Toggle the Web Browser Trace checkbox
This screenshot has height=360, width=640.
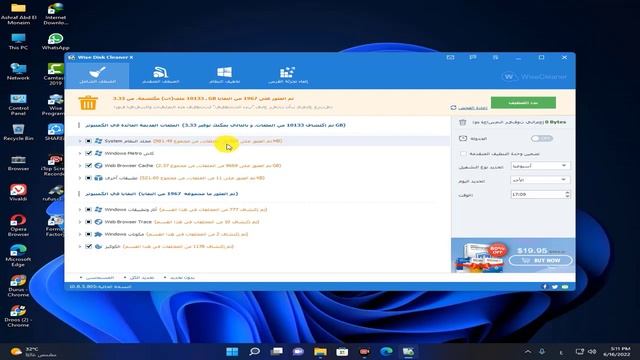[89, 222]
